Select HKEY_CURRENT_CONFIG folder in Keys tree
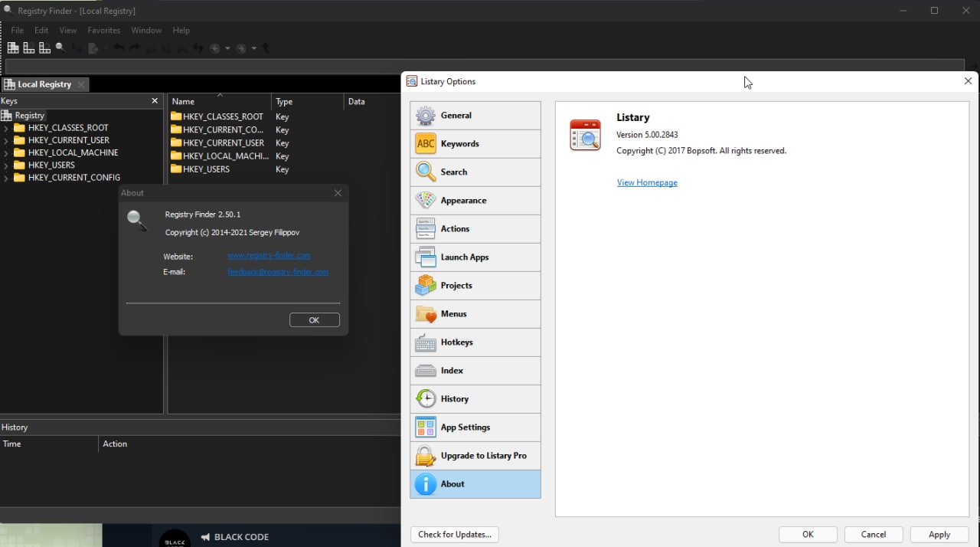 (67, 178)
